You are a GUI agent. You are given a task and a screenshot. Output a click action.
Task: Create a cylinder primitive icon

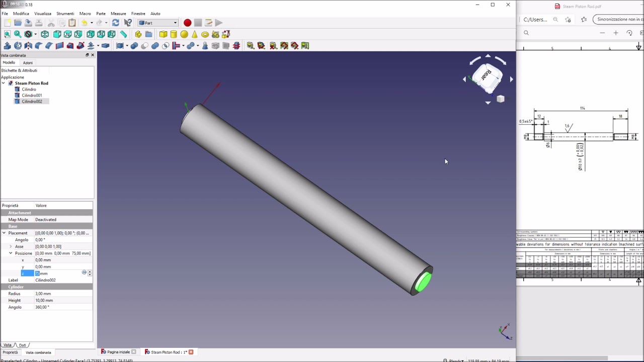click(174, 34)
